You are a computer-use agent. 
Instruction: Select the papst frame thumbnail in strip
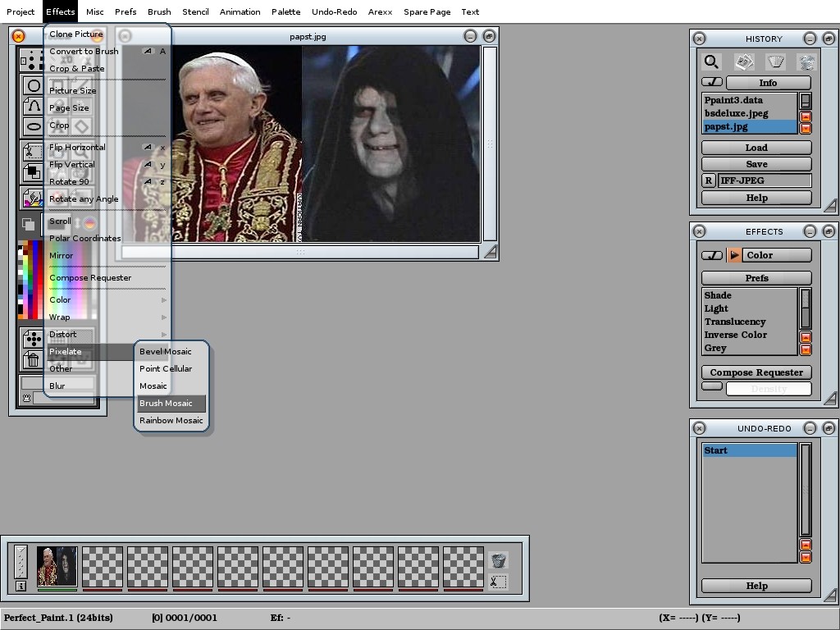tap(57, 567)
